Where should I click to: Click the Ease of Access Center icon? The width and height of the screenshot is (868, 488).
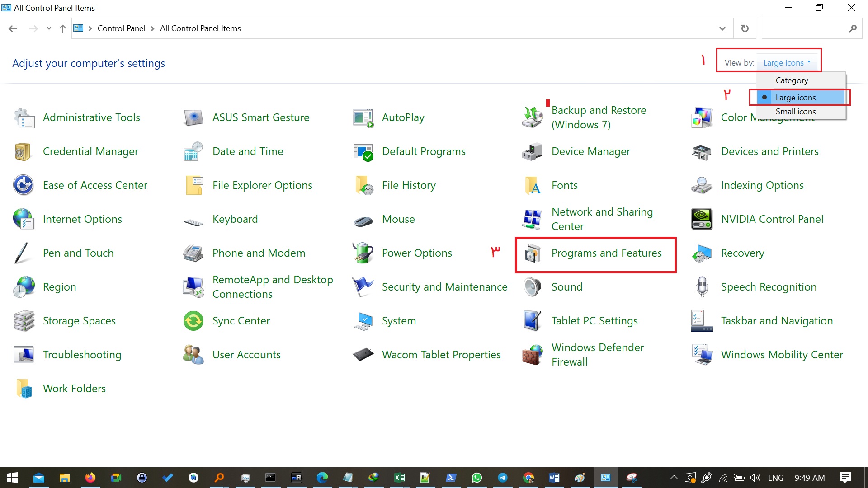point(24,185)
